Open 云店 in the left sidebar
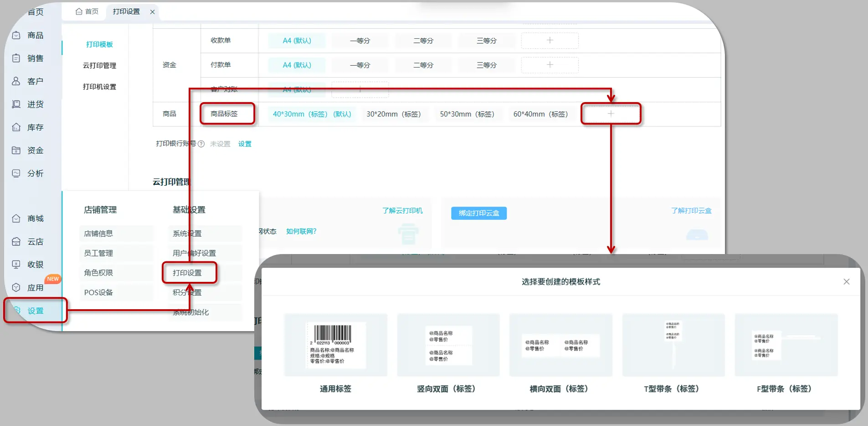The width and height of the screenshot is (868, 426). [x=28, y=242]
